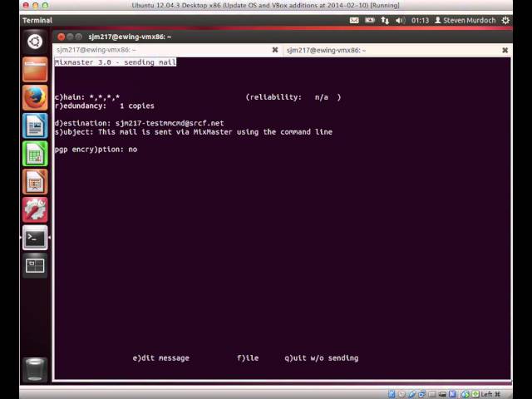Viewport: 532px width, 399px height.
Task: Open the system power gear menu
Action: (x=505, y=20)
